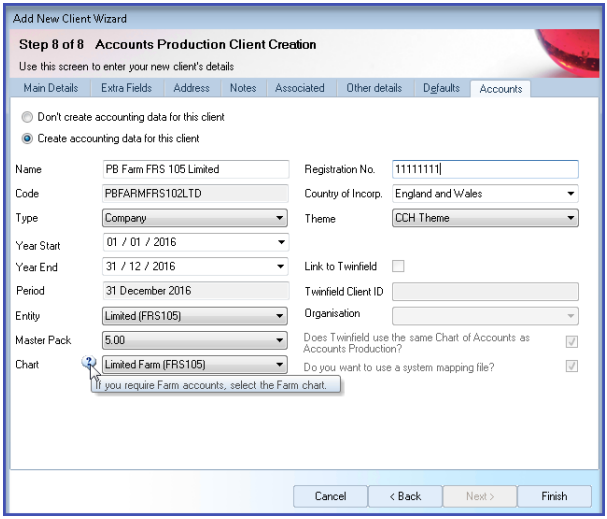This screenshot has height=519, width=607.
Task: Click the Code field PBFARMFRS102LTD
Action: pos(195,194)
